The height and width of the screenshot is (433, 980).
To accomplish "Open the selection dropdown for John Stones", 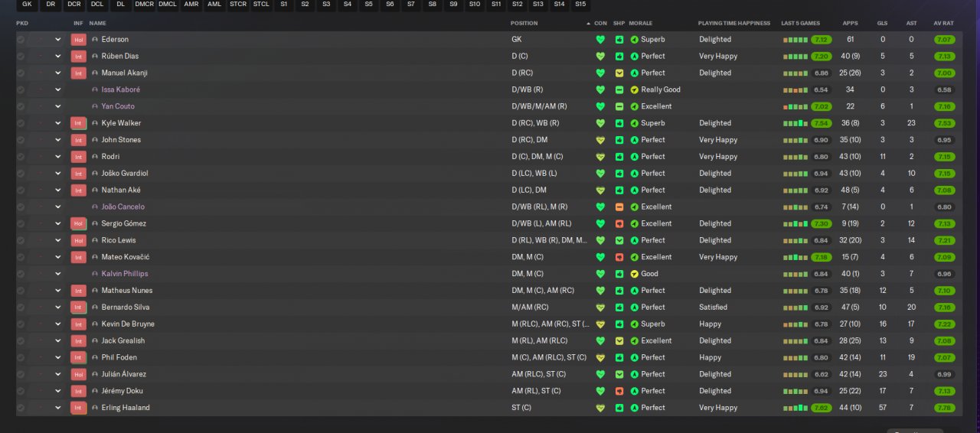I will 57,140.
